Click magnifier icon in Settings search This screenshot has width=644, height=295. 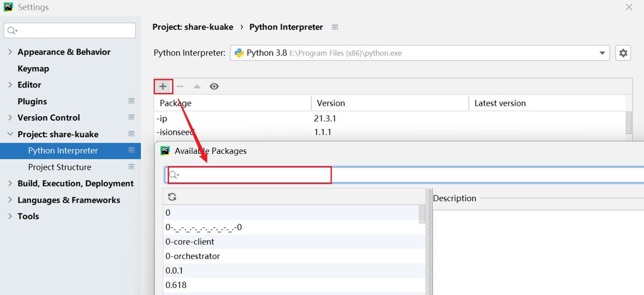coord(12,31)
